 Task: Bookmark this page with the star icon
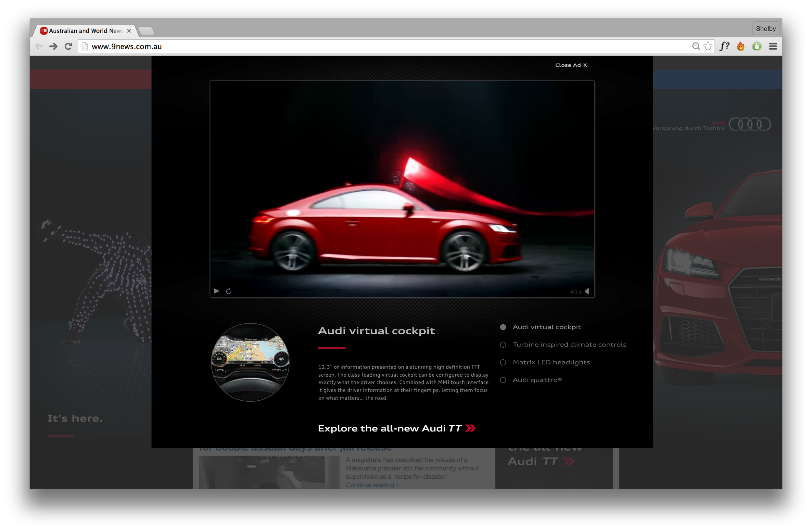point(708,46)
